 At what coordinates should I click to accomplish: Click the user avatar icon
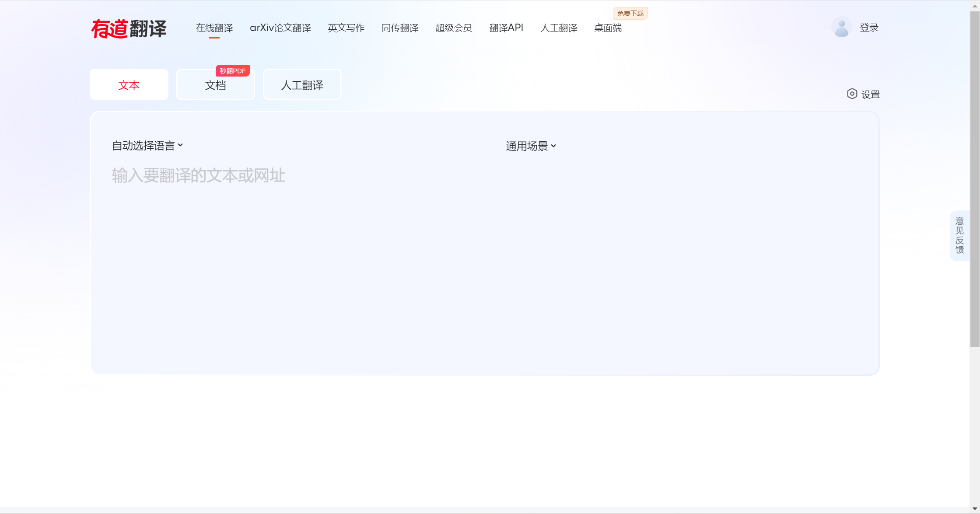tap(841, 28)
